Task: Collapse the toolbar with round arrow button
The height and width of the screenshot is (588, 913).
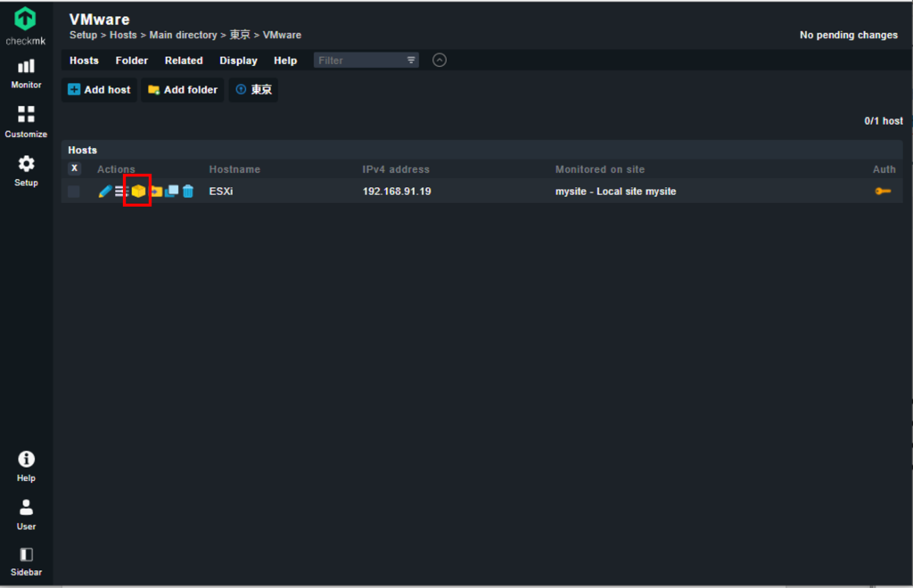Action: pyautogui.click(x=440, y=60)
